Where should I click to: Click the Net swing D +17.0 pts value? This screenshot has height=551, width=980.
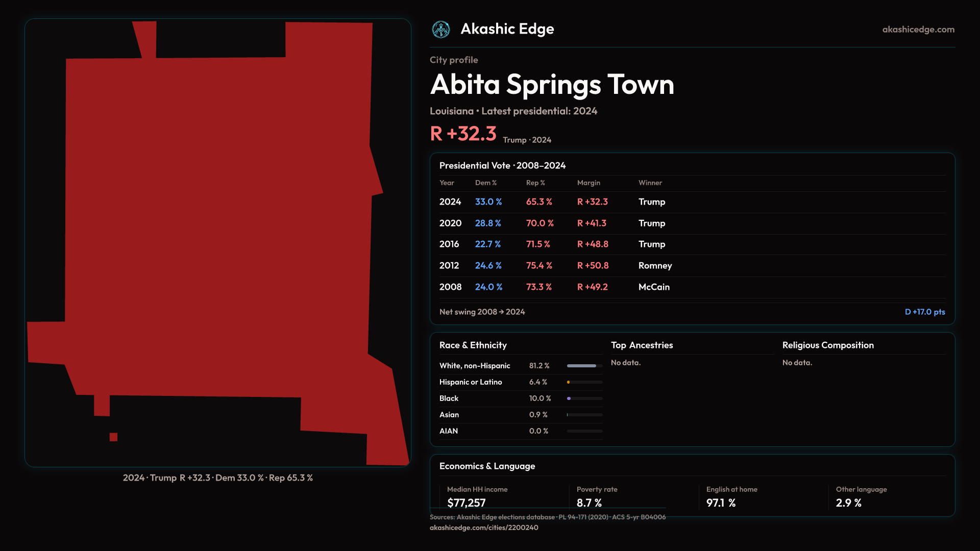click(x=925, y=312)
